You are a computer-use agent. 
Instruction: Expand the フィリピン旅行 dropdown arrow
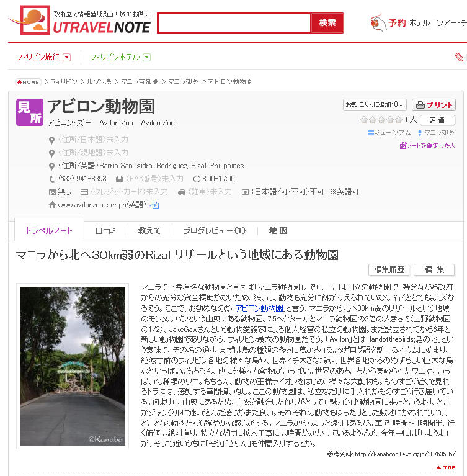(67, 57)
